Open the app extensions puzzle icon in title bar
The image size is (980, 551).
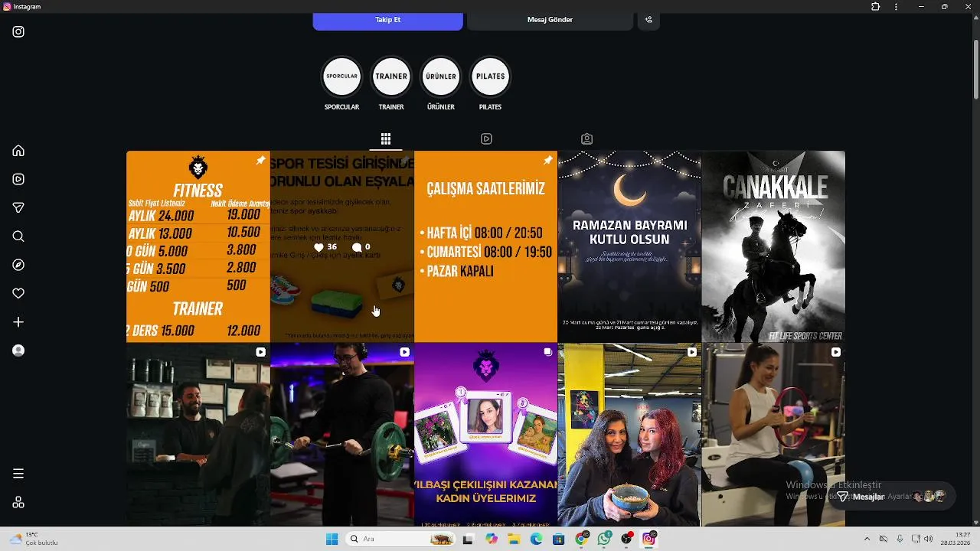[875, 7]
